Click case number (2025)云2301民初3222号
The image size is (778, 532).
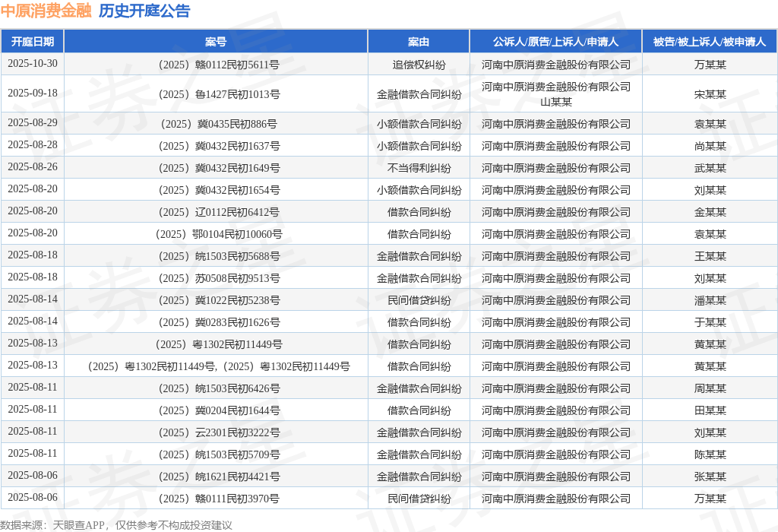click(x=218, y=432)
